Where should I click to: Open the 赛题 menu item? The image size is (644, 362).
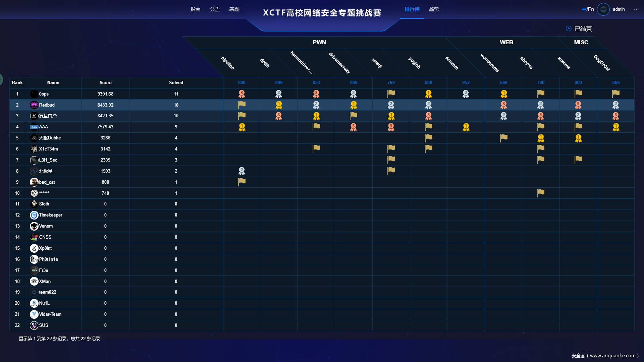[234, 9]
